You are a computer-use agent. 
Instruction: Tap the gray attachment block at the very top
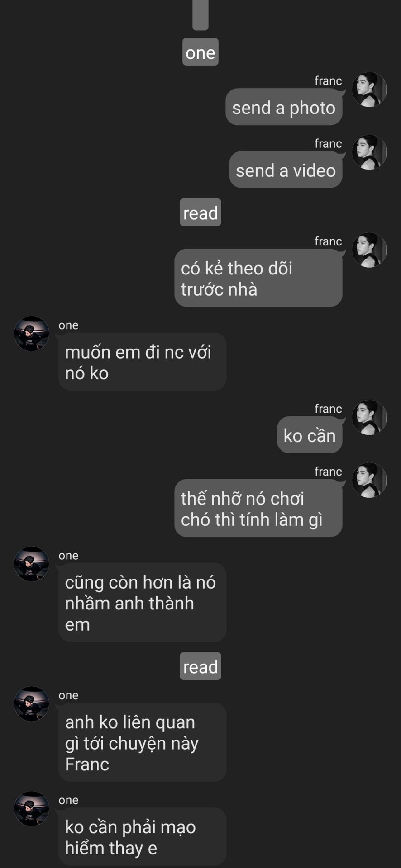point(200,14)
